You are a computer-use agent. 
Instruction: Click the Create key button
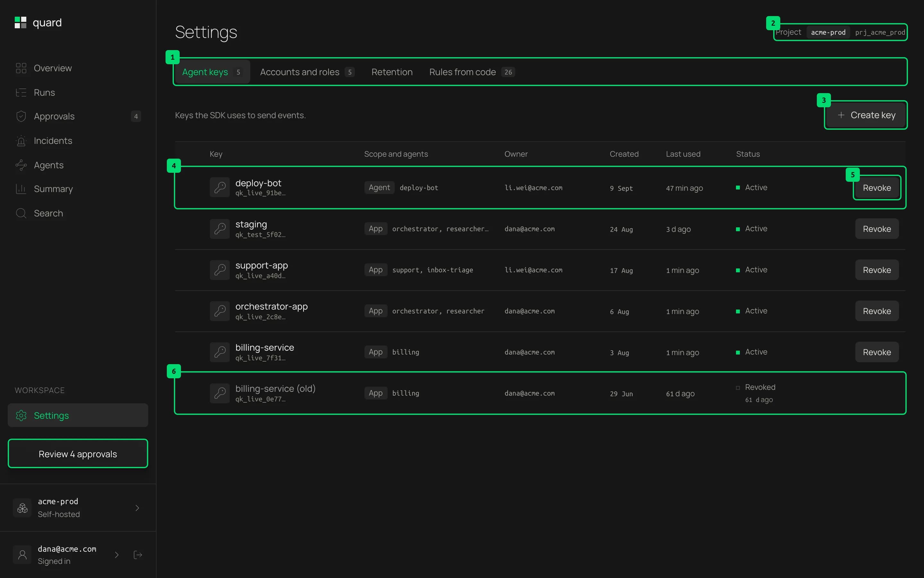click(866, 115)
